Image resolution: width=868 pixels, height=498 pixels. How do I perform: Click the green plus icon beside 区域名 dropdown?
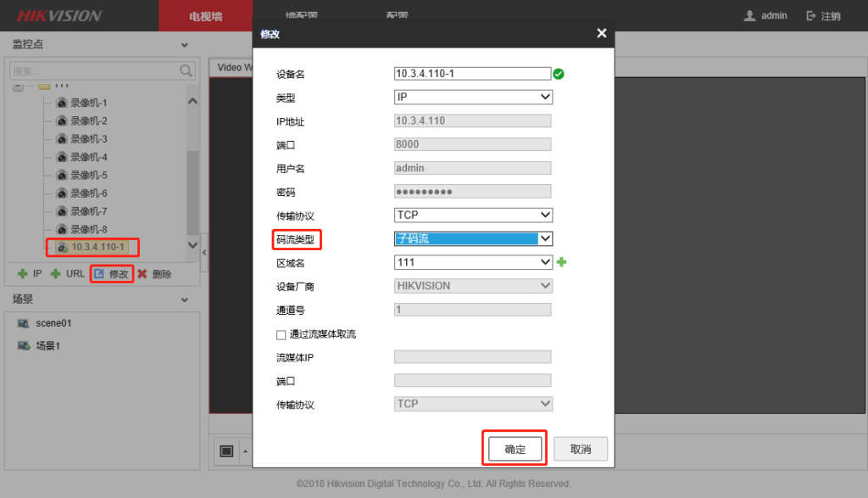[x=561, y=262]
